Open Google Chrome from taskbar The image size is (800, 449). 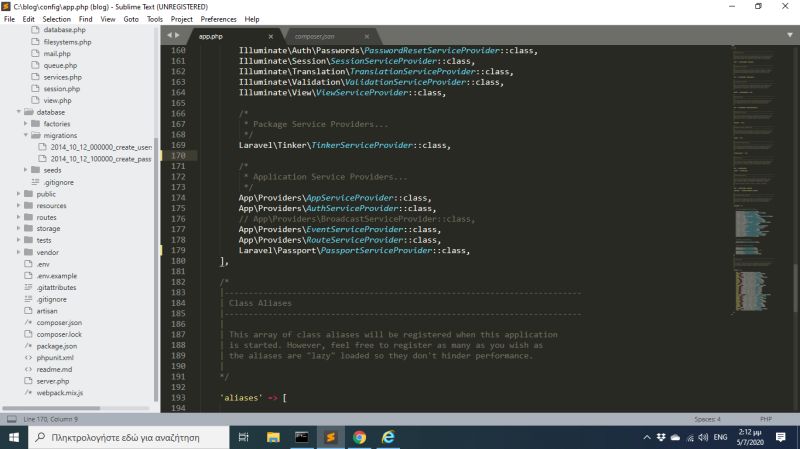click(x=359, y=437)
